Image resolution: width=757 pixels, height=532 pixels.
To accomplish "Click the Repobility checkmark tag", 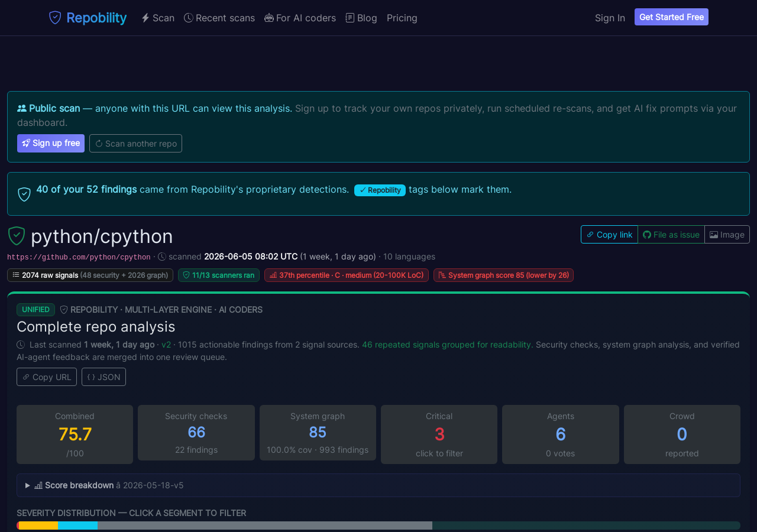I will click(x=380, y=190).
